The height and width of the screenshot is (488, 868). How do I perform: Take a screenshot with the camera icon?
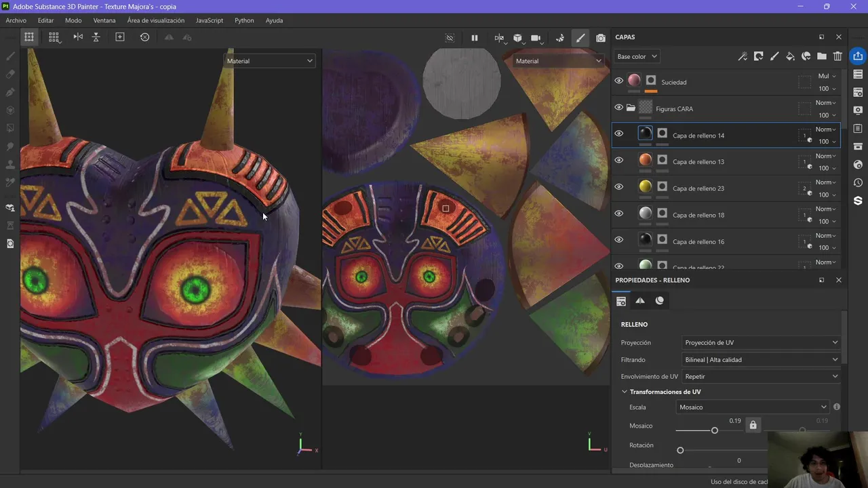(x=601, y=38)
